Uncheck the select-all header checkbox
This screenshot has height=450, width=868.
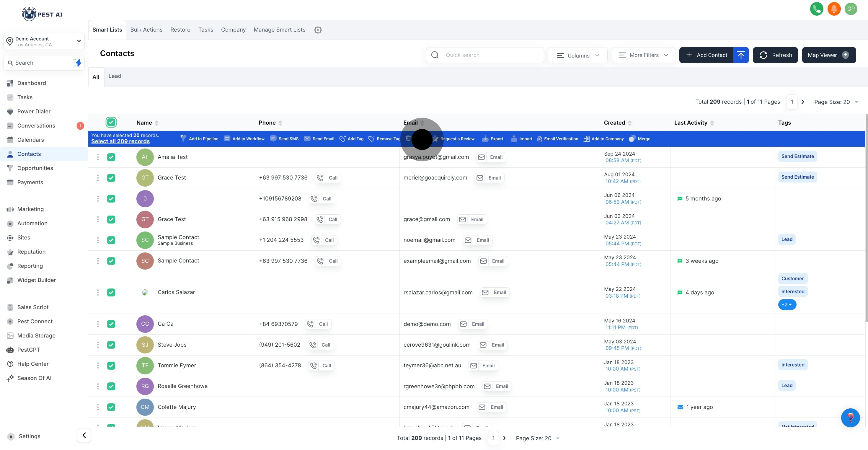point(111,122)
